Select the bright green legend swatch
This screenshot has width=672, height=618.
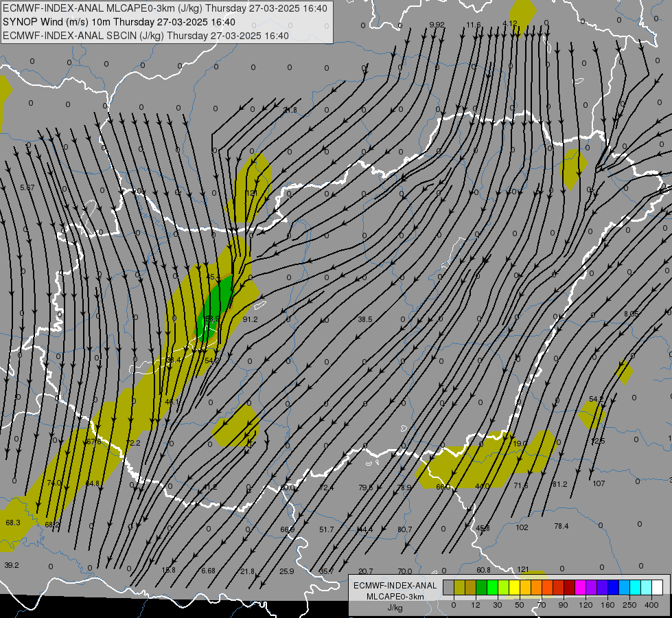(x=492, y=587)
